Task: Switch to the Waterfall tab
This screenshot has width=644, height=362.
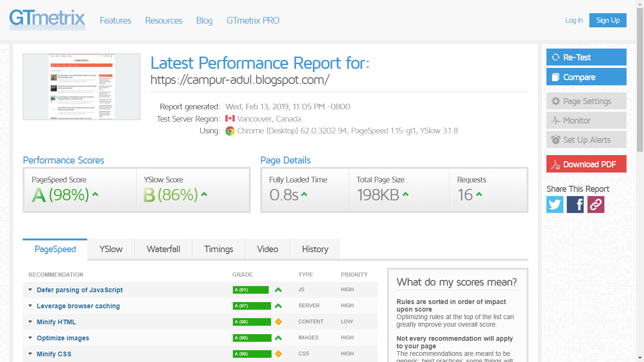Action: 163,249
